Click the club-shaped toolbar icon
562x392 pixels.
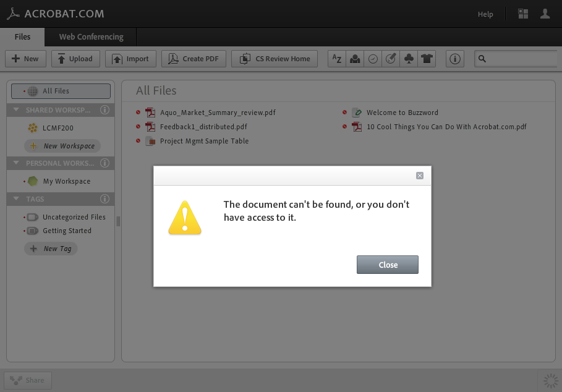pos(409,59)
